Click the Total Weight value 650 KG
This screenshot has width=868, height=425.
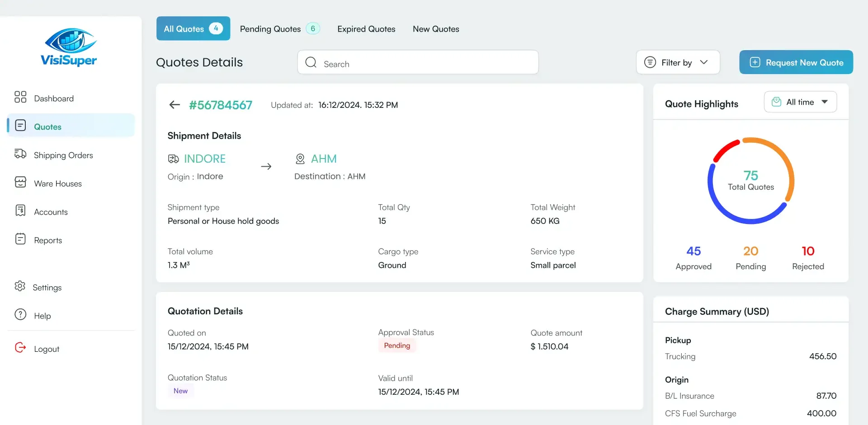coord(545,221)
